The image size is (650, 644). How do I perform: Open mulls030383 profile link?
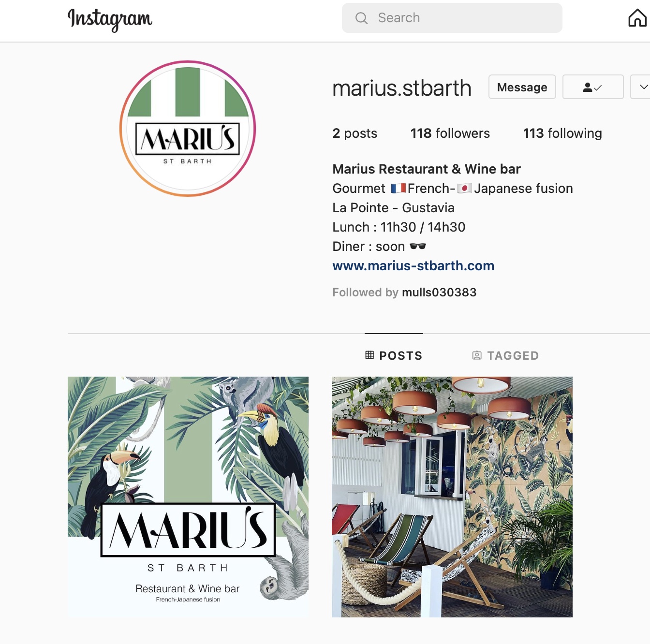point(439,293)
